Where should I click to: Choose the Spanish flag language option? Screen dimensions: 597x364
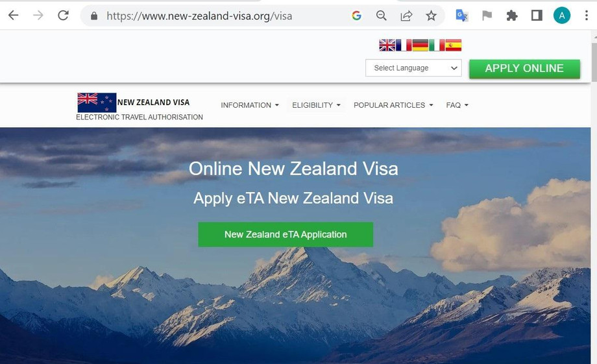click(x=454, y=45)
